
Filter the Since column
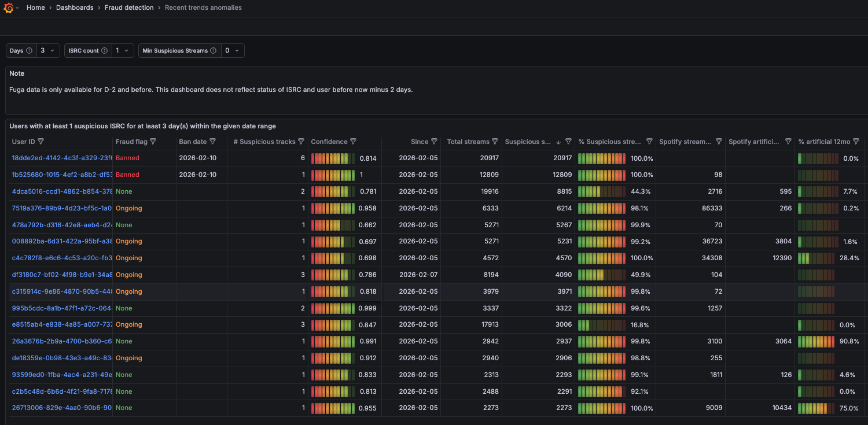(434, 142)
